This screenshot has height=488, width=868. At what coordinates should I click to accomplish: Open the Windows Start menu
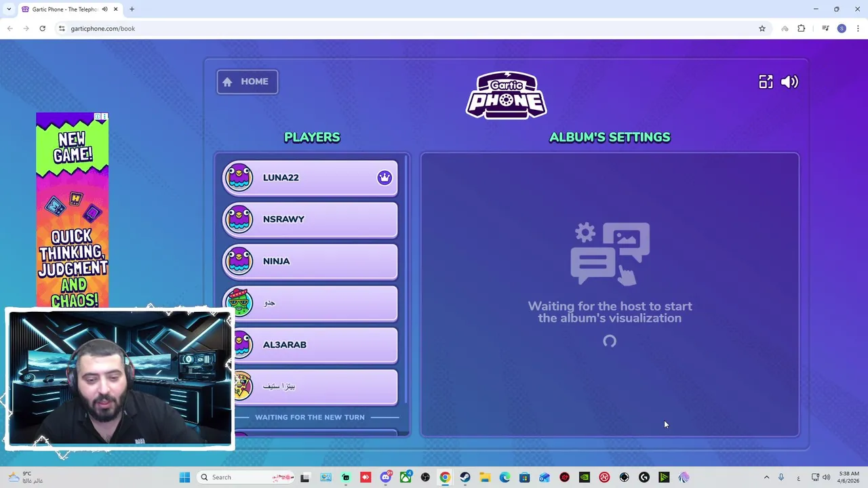(x=184, y=477)
